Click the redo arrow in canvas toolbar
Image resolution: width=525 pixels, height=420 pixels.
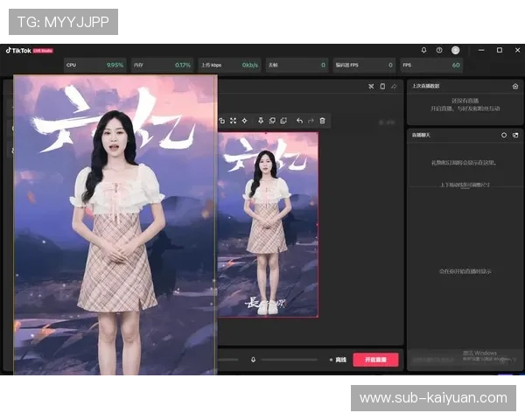(311, 120)
